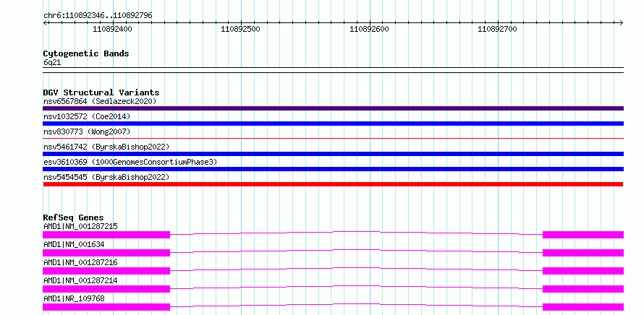
Task: Open the DGV Structural Variants track title
Action: click(101, 92)
